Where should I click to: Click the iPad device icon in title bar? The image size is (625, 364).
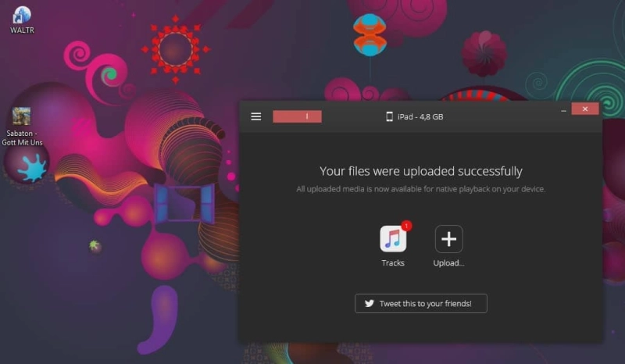[x=389, y=116]
